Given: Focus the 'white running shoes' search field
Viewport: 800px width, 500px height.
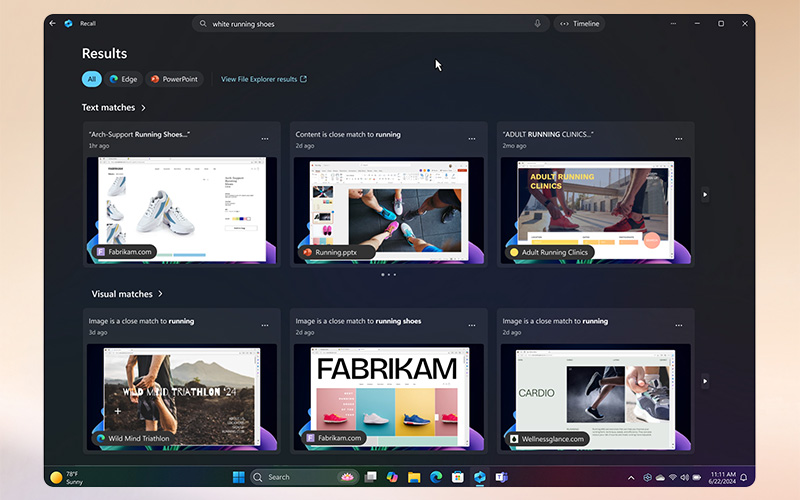Looking at the screenshot, I should (371, 23).
